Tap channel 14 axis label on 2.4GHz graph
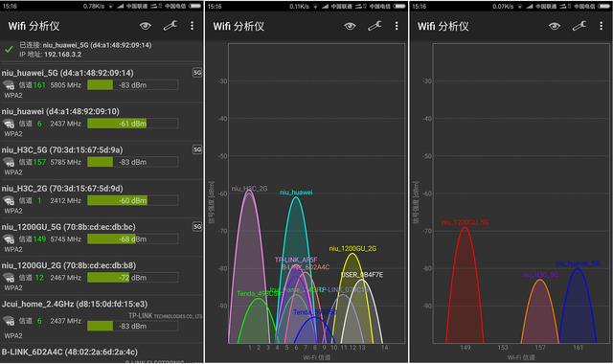This screenshot has height=364, width=613. 385,348
